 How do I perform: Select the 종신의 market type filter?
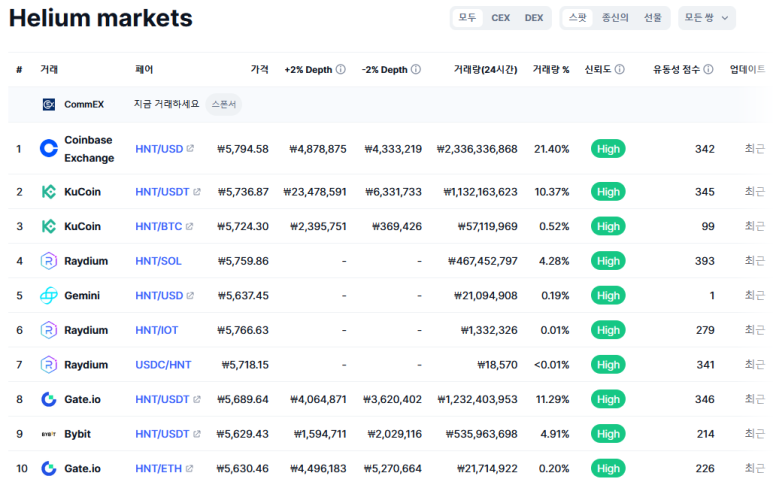pos(615,18)
